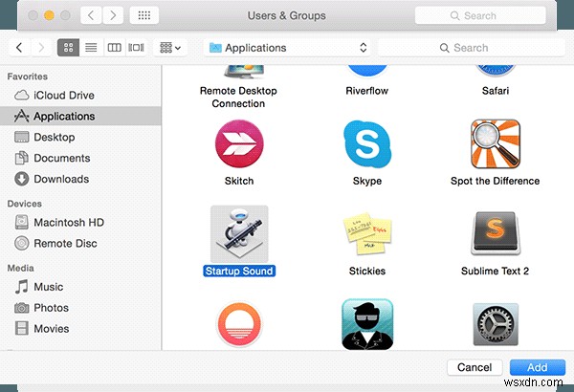
Task: Show all preferences grid button
Action: (x=144, y=15)
